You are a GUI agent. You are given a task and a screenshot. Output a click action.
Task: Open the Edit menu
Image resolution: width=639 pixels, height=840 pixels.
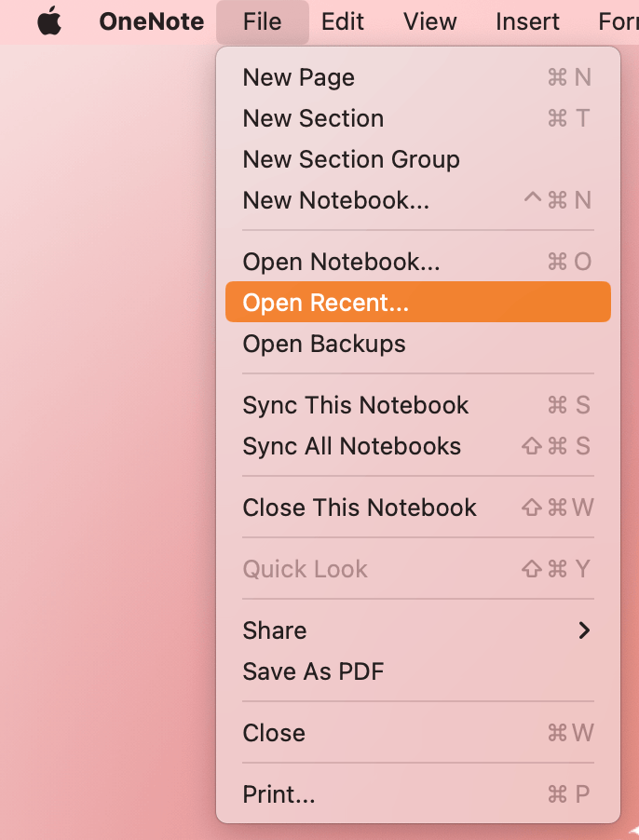click(342, 22)
